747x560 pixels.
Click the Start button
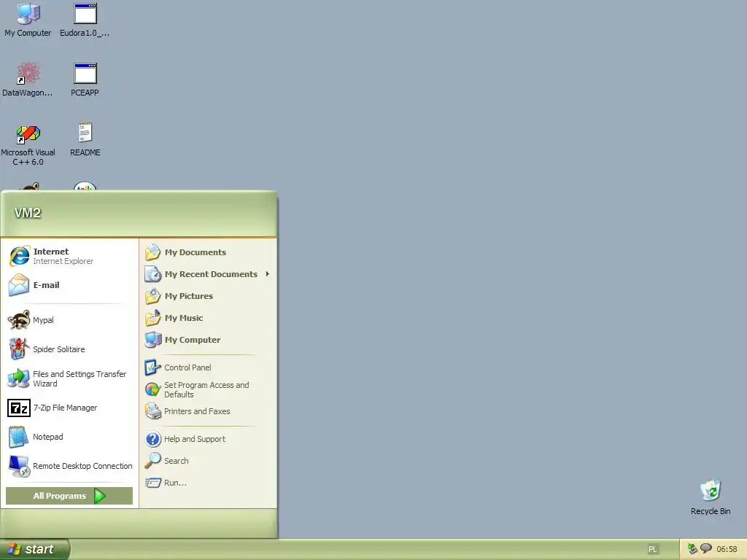[x=35, y=549]
